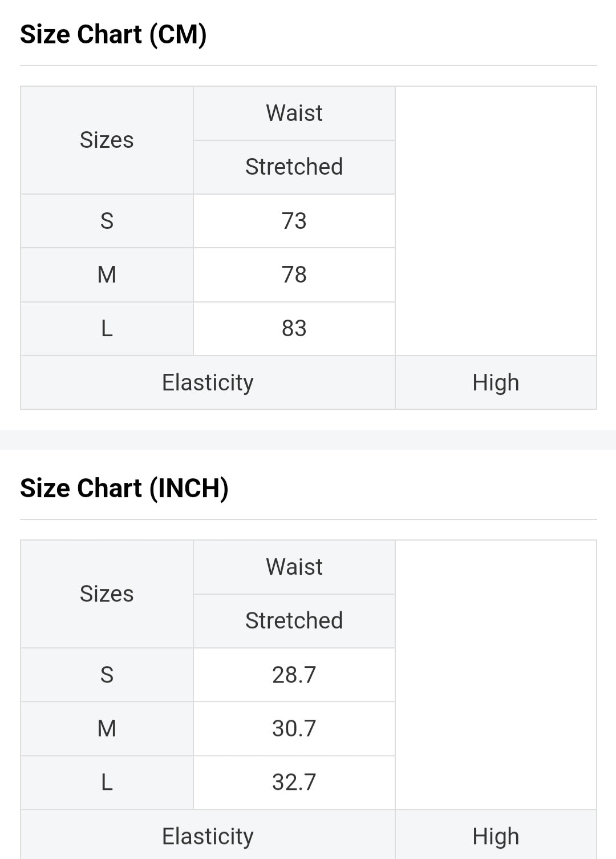This screenshot has height=859, width=616.
Task: Click the High elasticity value in CM chart
Action: (x=496, y=382)
